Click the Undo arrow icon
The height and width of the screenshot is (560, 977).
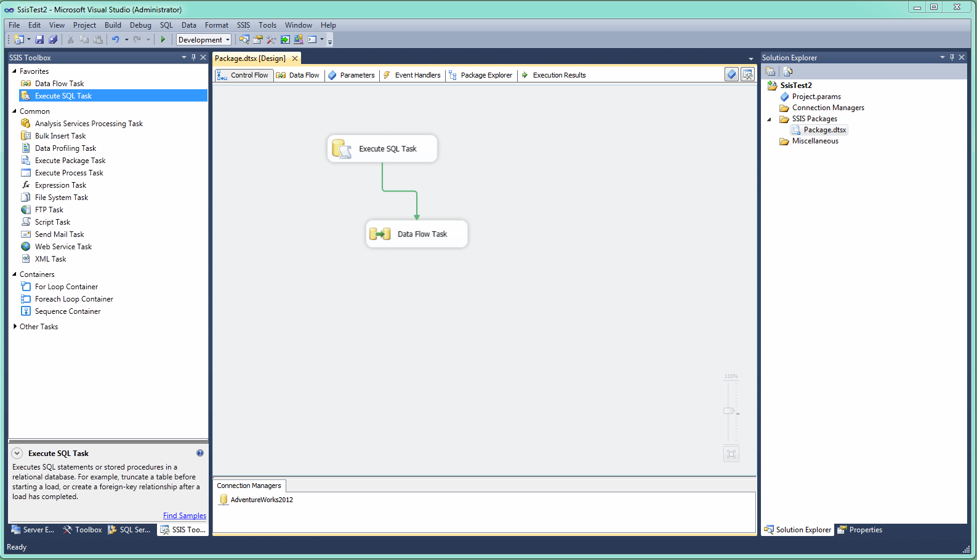tap(115, 39)
